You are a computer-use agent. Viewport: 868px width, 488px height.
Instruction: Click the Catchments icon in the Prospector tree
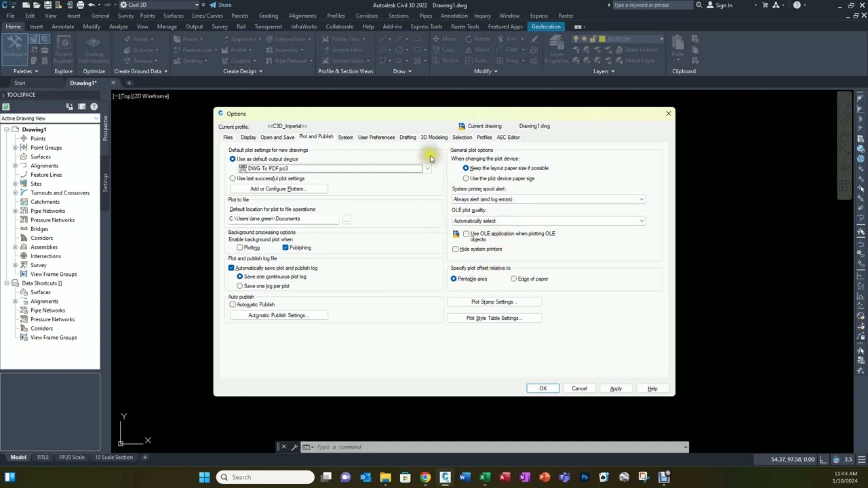coord(24,202)
